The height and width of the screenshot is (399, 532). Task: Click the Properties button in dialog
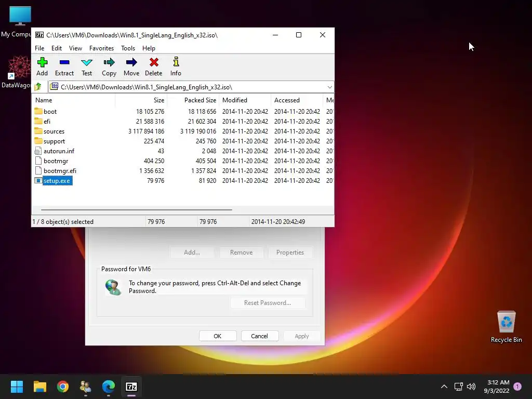(x=290, y=252)
